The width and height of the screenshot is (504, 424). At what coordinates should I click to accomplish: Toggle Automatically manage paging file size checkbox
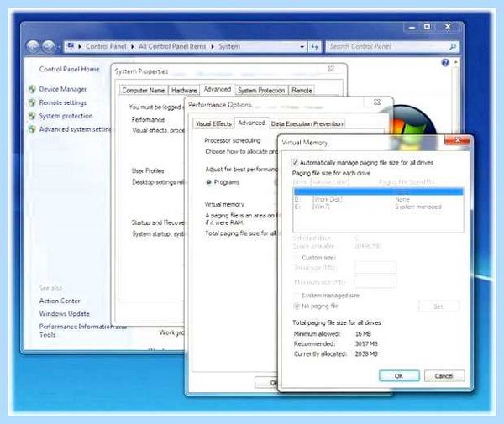294,162
